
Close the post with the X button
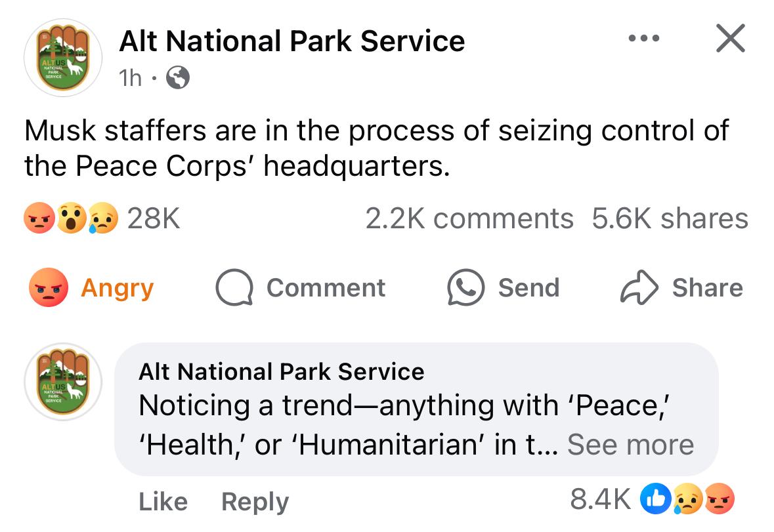(729, 39)
